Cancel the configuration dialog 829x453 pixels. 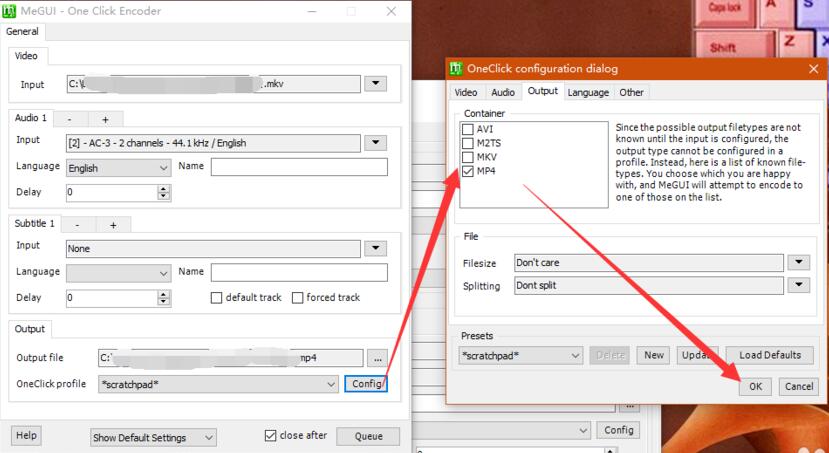point(799,386)
